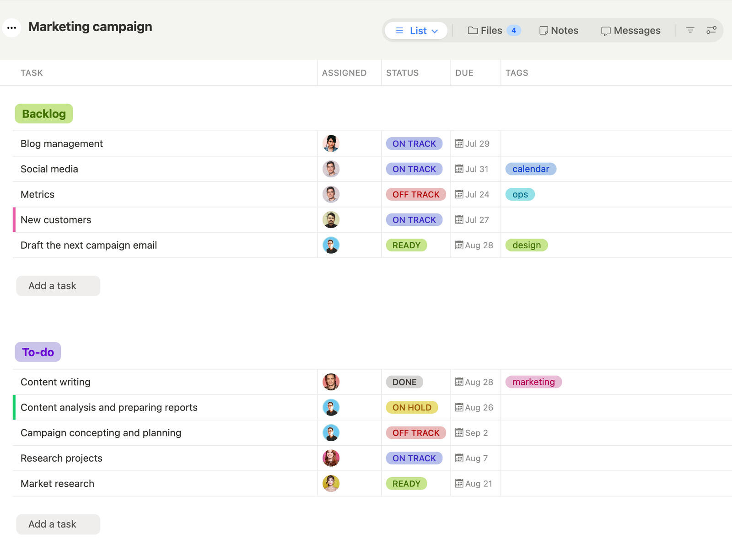Open the Blog management task
The image size is (732, 560).
[62, 144]
